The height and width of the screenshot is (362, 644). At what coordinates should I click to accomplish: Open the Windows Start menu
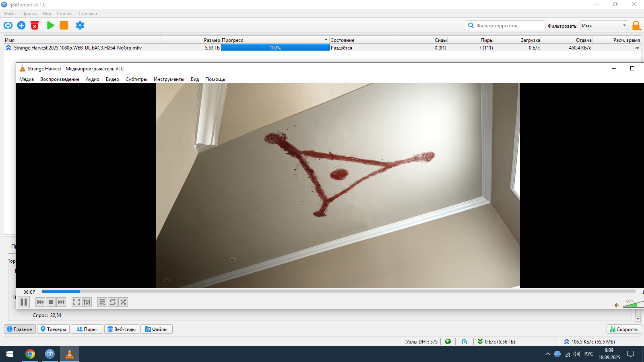click(10, 354)
